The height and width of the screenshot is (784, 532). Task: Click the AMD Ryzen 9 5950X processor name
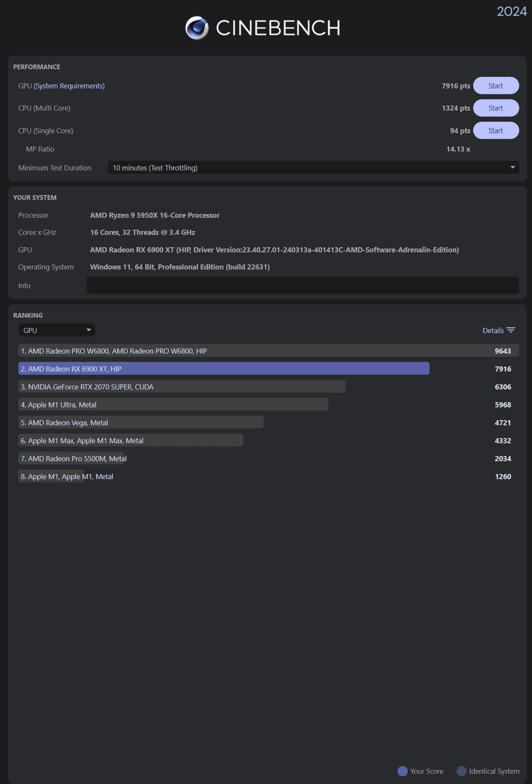[x=155, y=216]
